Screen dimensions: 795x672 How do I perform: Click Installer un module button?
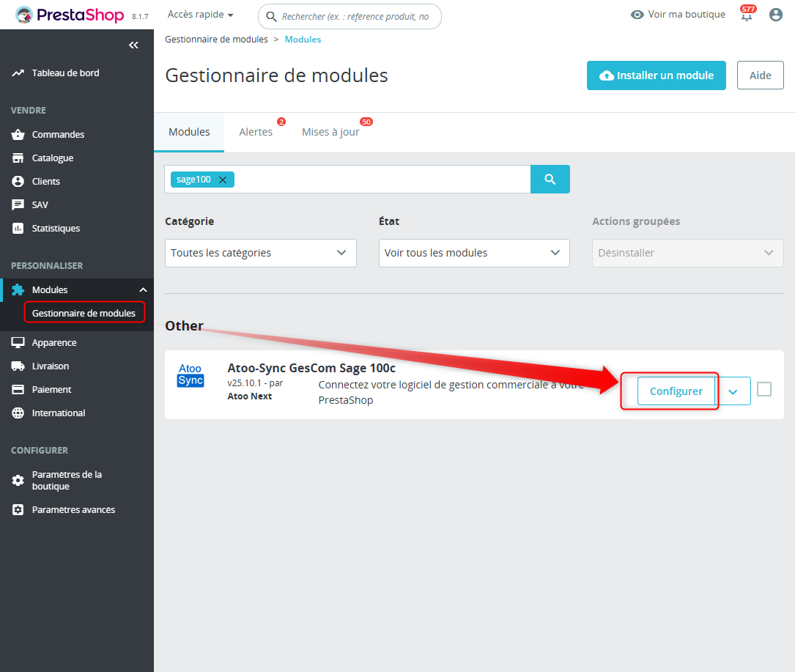[656, 75]
